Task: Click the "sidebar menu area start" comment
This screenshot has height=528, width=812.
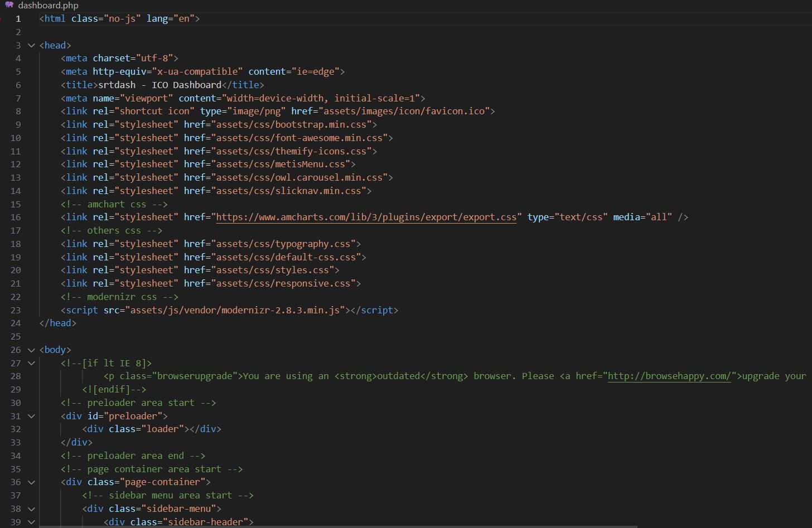Action: click(168, 495)
